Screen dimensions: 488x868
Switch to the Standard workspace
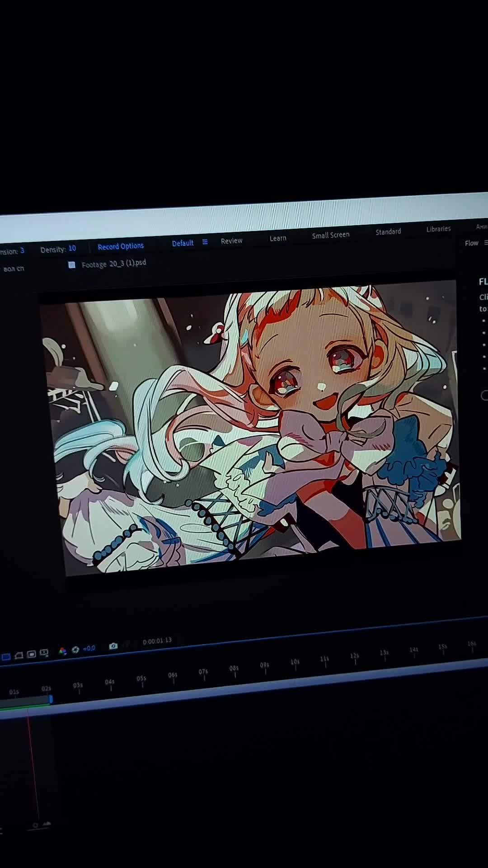pos(388,231)
